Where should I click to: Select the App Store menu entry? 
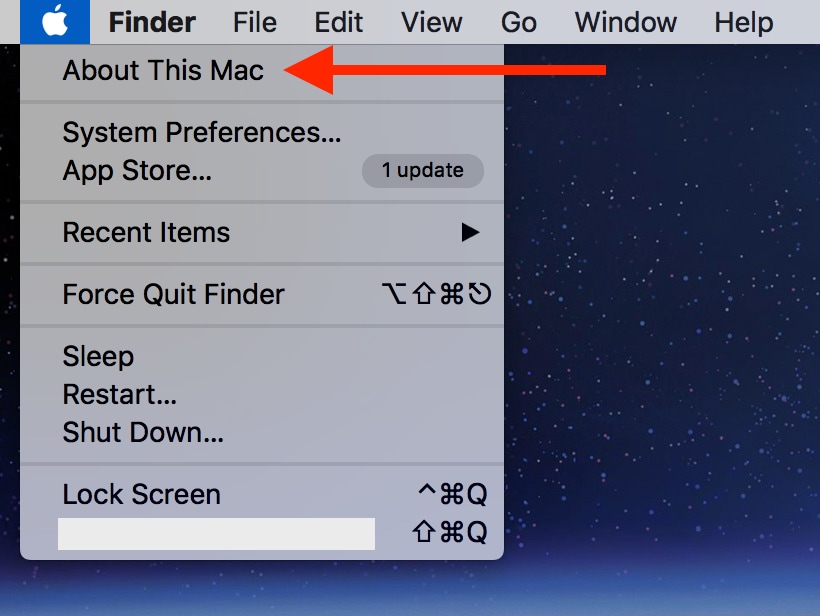click(137, 171)
